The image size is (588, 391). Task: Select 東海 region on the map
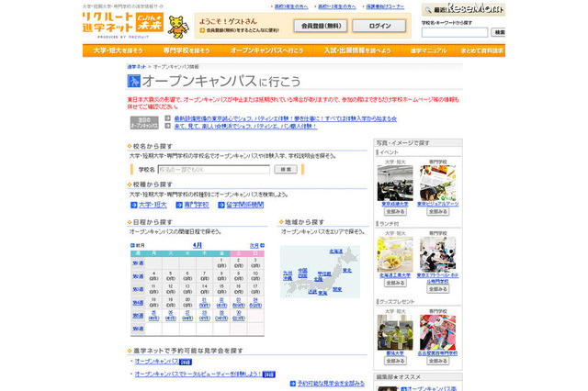(322, 294)
